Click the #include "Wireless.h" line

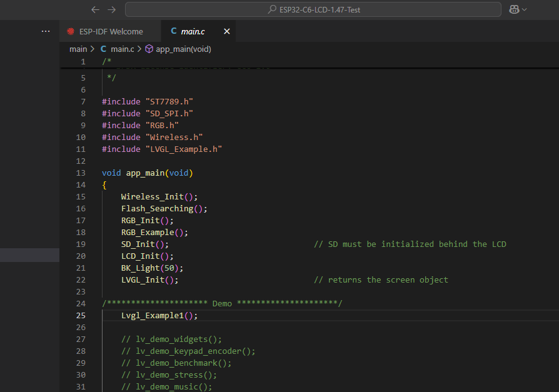(x=152, y=137)
